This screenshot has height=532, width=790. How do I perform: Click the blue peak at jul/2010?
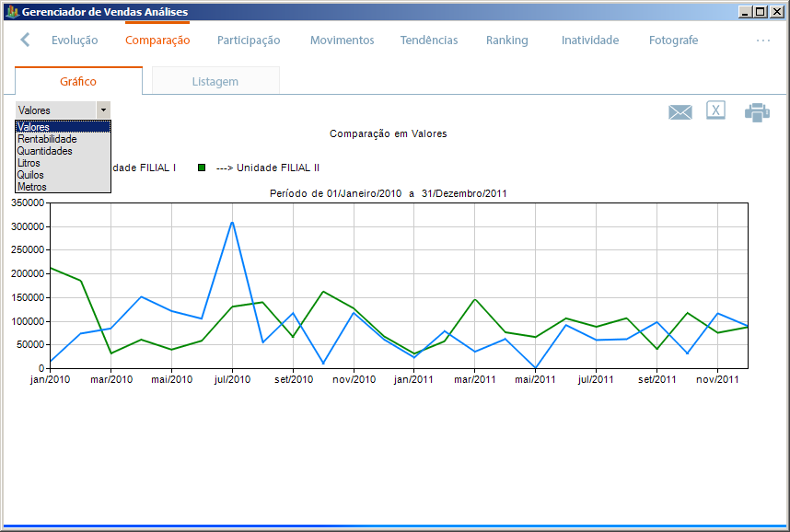pyautogui.click(x=232, y=222)
